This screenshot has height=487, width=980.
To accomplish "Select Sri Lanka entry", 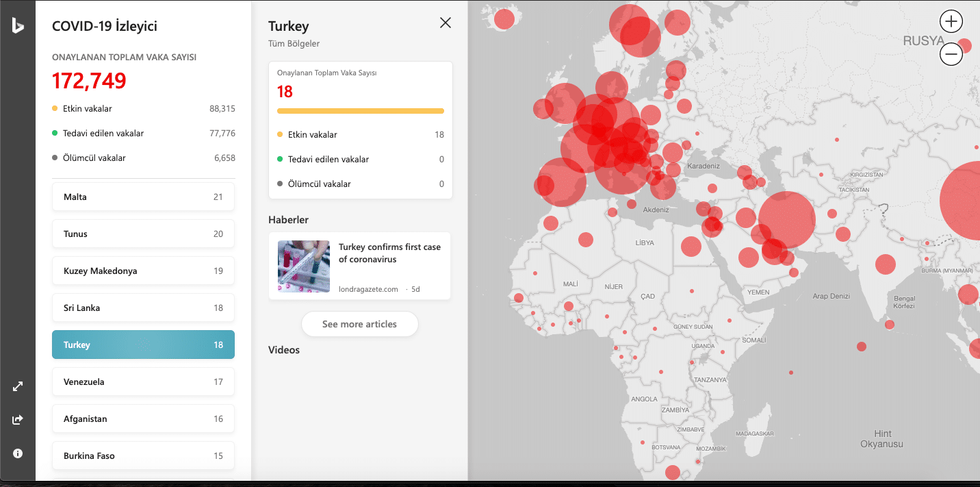I will click(143, 308).
